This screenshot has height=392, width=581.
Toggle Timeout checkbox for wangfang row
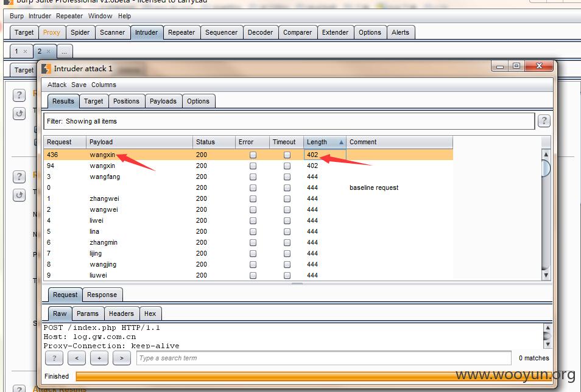pyautogui.click(x=287, y=177)
